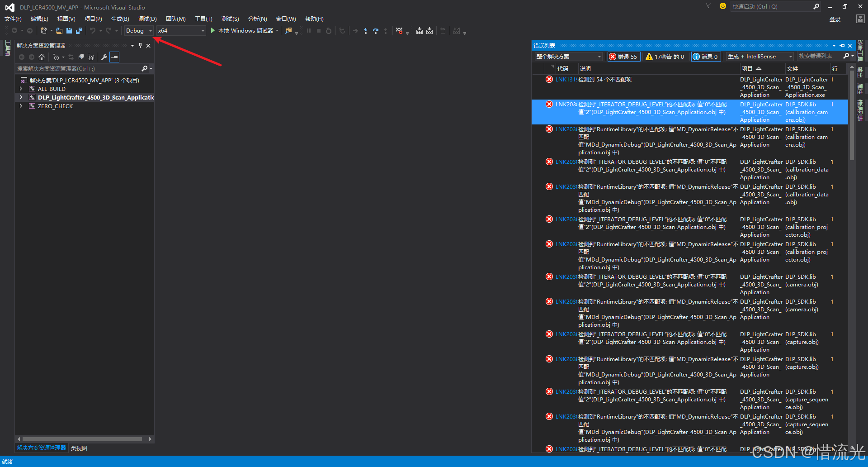Open the 生成(B) menu
This screenshot has width=868, height=467.
120,19
